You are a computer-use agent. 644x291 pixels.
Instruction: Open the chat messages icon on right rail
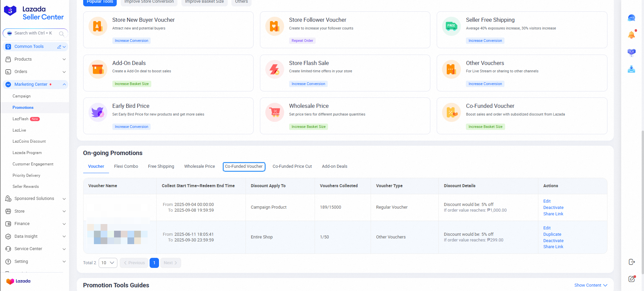point(632,18)
